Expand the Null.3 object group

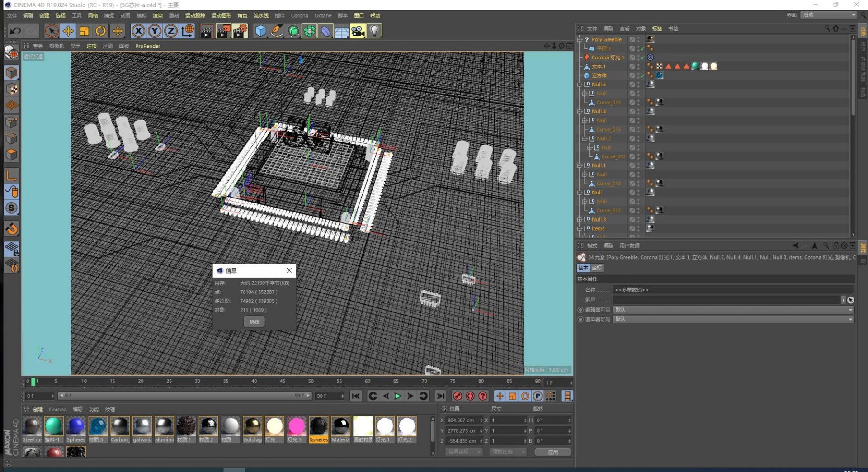click(580, 220)
